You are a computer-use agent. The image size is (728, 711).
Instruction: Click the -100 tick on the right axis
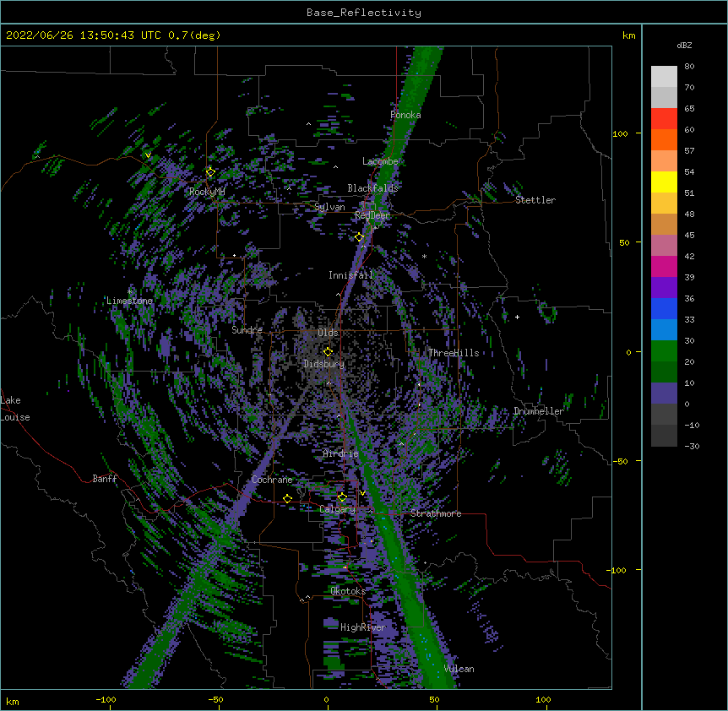(618, 570)
